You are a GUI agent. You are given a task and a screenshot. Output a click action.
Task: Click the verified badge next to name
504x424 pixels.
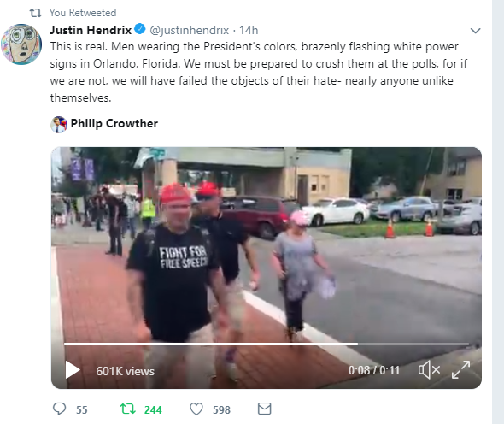click(140, 29)
